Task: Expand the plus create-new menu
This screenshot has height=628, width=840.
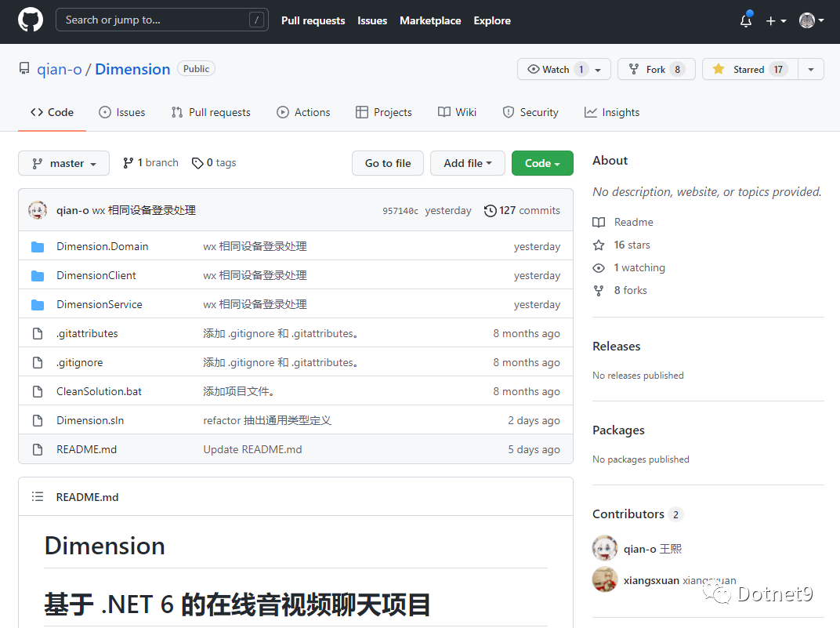Action: click(x=776, y=21)
